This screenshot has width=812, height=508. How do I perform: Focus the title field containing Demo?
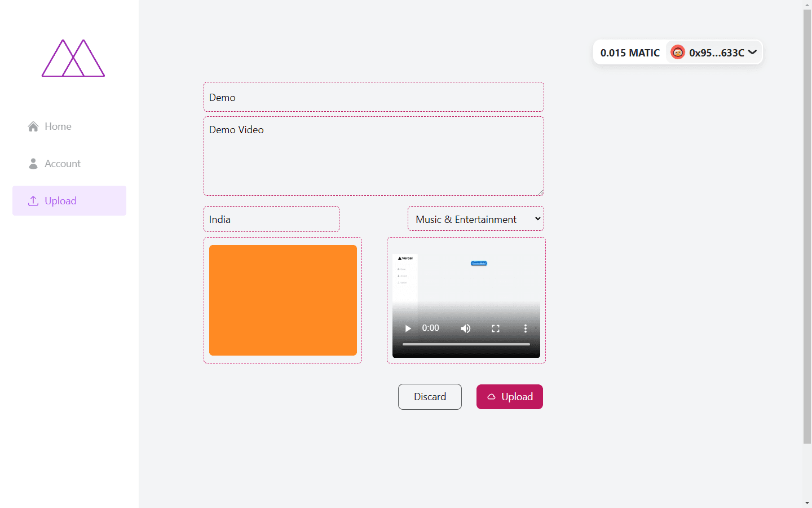click(x=374, y=97)
